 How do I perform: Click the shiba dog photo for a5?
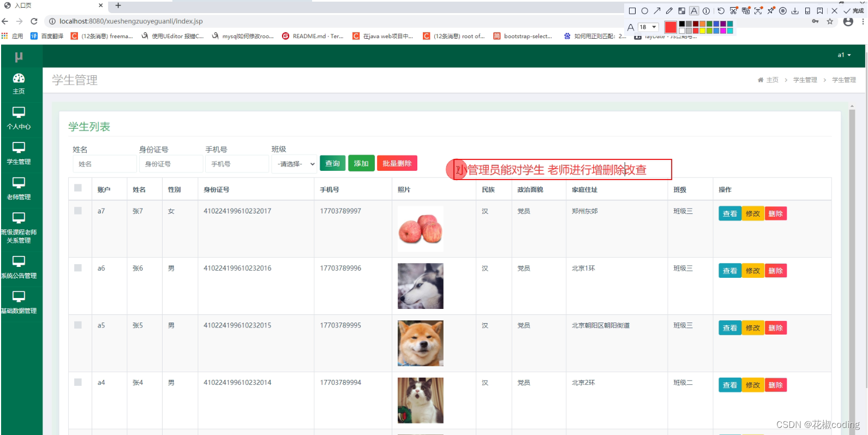click(x=420, y=343)
